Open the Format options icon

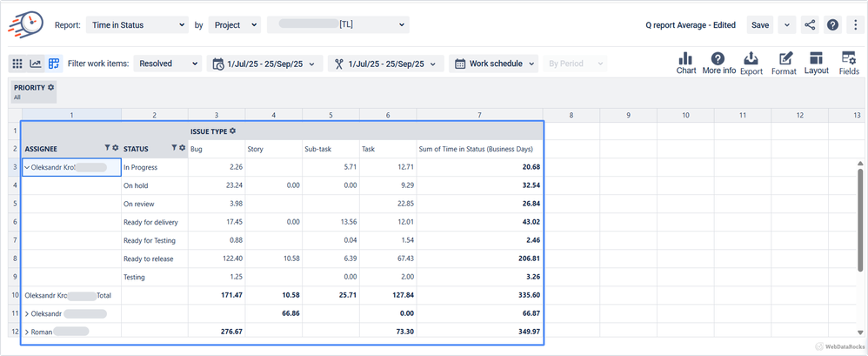point(784,59)
